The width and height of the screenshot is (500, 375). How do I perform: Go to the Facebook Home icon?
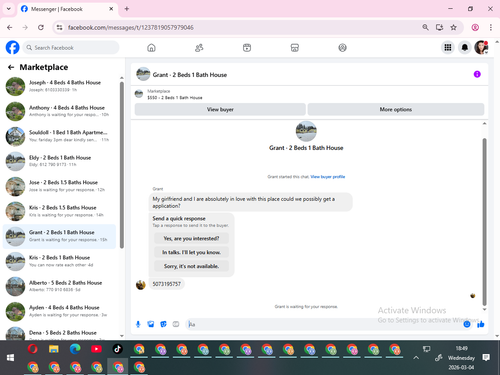[x=151, y=48]
